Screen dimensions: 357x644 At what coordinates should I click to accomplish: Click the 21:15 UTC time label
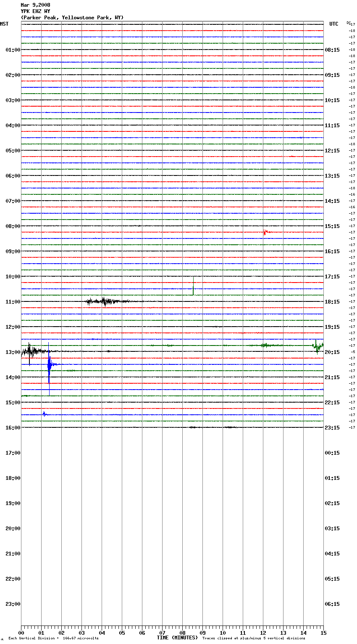coord(332,377)
